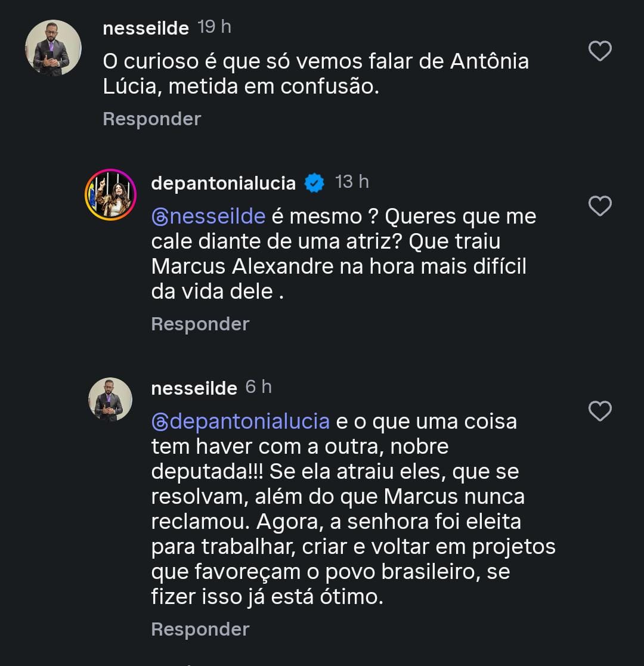Click the 19 h timestamp
The width and height of the screenshot is (644, 666).
point(214,27)
